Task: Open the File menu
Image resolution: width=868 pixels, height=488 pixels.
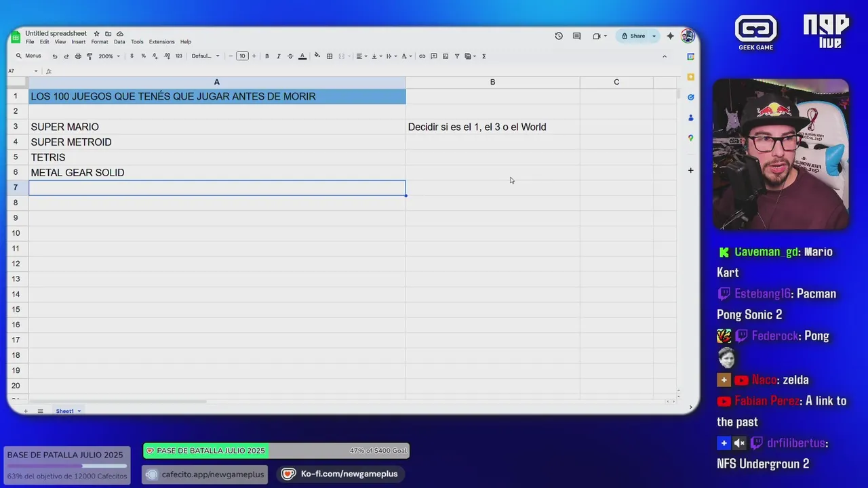Action: (x=30, y=42)
